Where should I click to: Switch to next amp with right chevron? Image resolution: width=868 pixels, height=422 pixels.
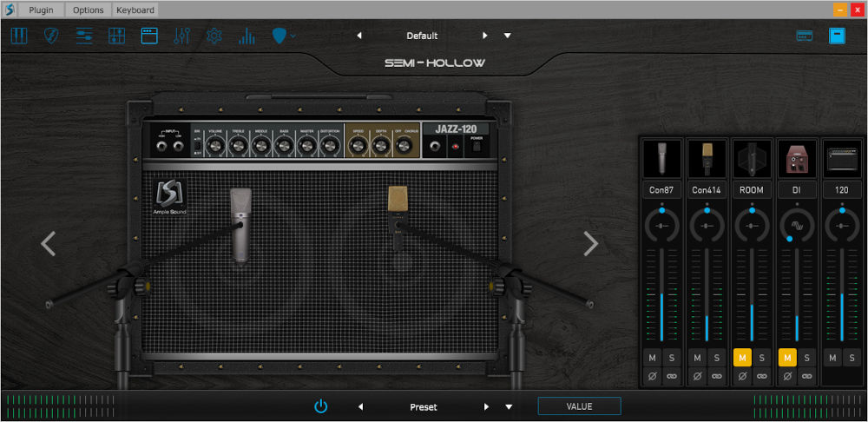click(x=590, y=244)
